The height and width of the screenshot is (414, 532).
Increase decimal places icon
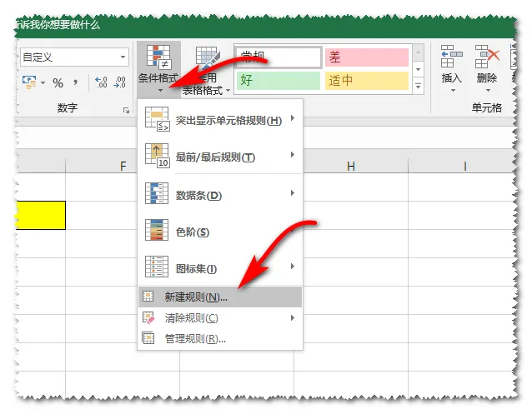tap(101, 82)
